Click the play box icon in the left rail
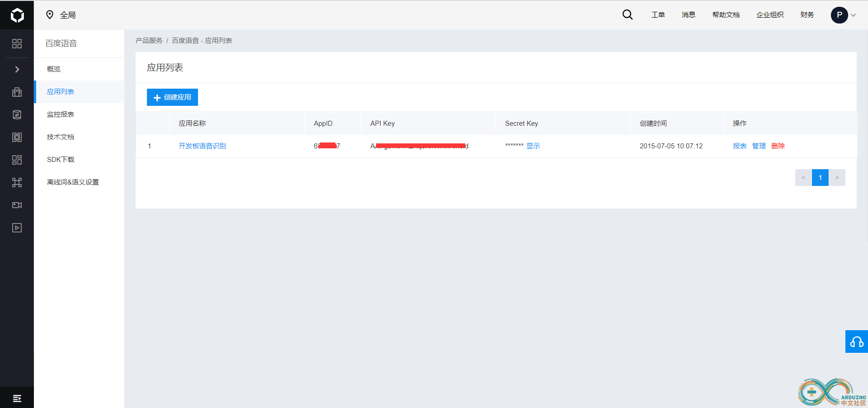The width and height of the screenshot is (868, 408). click(x=17, y=228)
